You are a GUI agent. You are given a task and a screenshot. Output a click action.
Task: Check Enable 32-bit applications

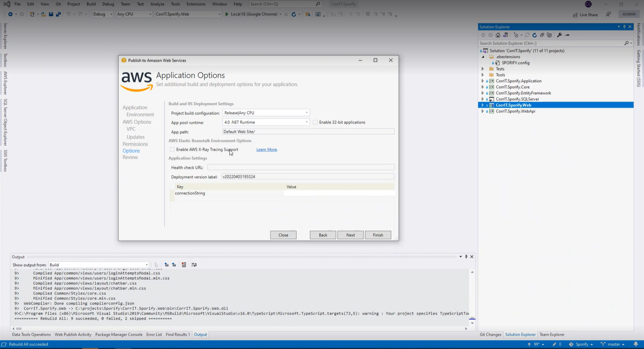315,122
